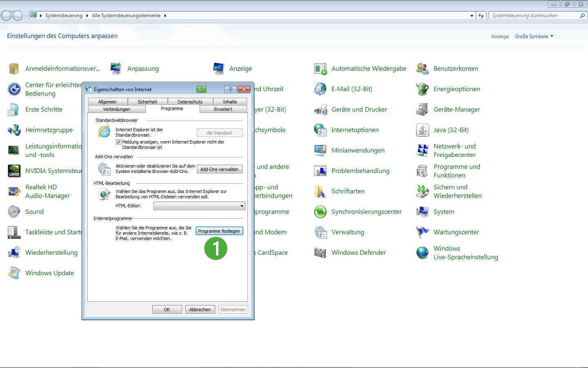Click the Center für erleichterte Bedienung icon

tap(14, 89)
